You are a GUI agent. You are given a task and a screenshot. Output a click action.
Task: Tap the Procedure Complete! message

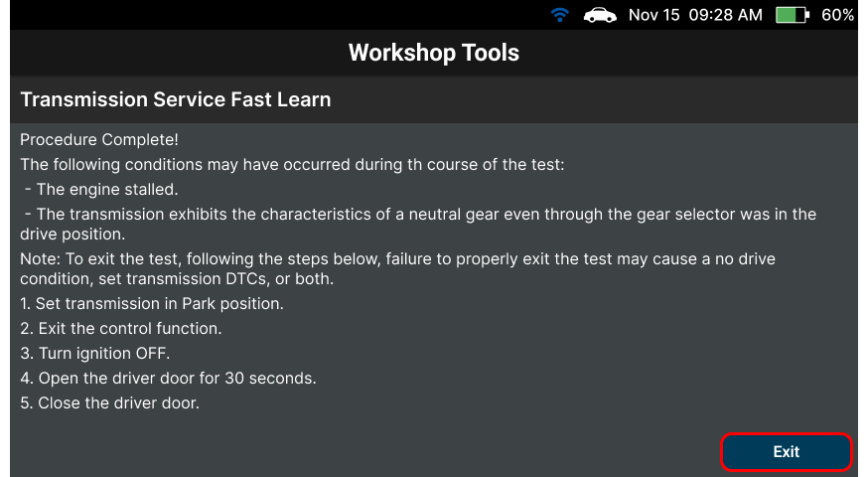(x=99, y=139)
